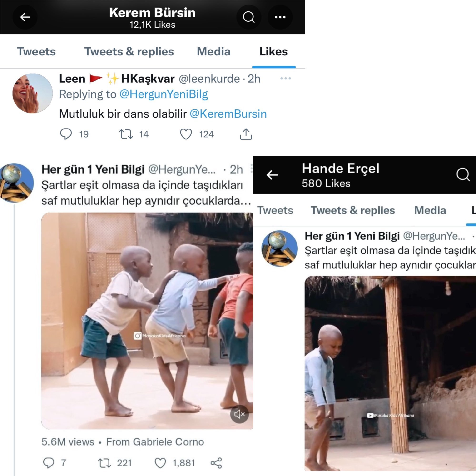Open Media tab on Hande Erçel profile

pyautogui.click(x=430, y=211)
